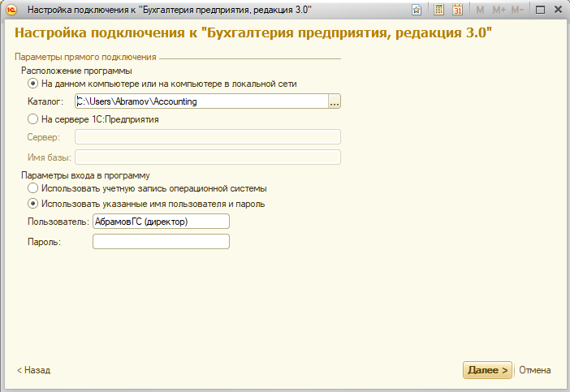Focus the Пользователь username field
The image size is (570, 392).
coord(161,222)
